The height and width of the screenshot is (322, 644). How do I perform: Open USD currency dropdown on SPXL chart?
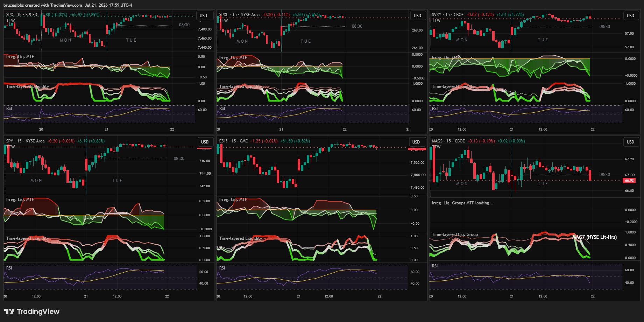pos(417,16)
